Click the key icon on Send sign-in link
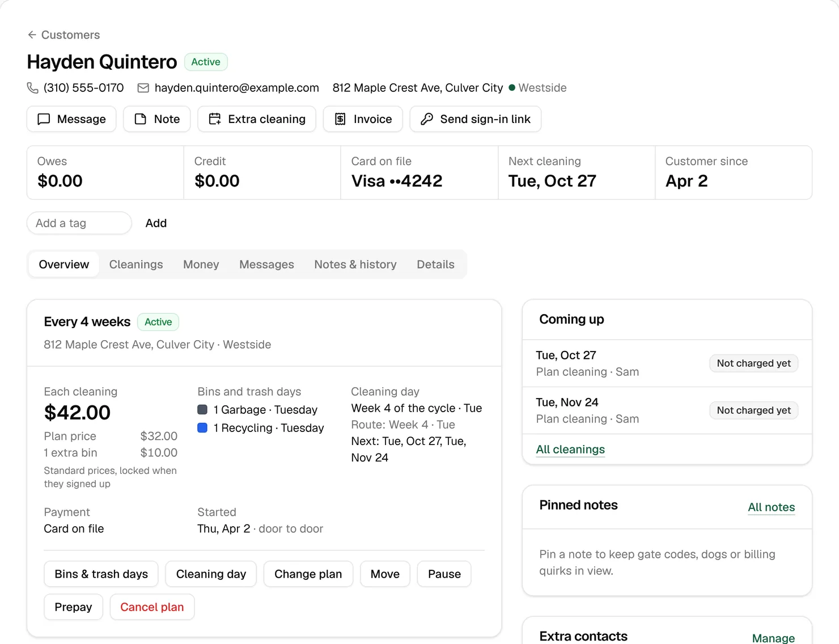This screenshot has width=839, height=644. click(427, 119)
